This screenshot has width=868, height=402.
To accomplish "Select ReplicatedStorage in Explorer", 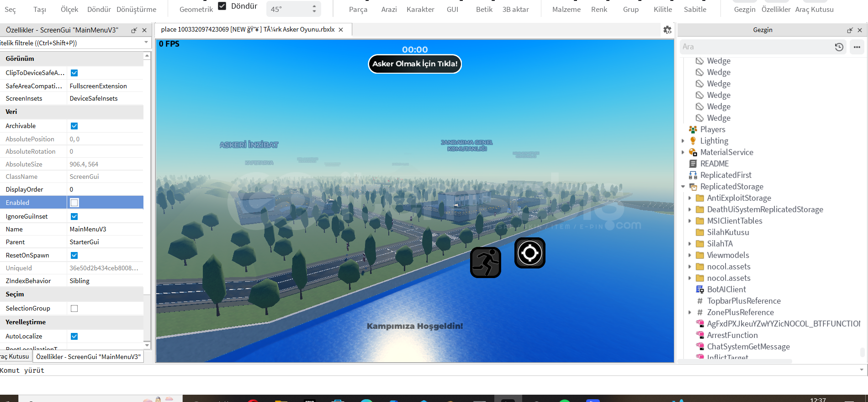I will click(731, 187).
